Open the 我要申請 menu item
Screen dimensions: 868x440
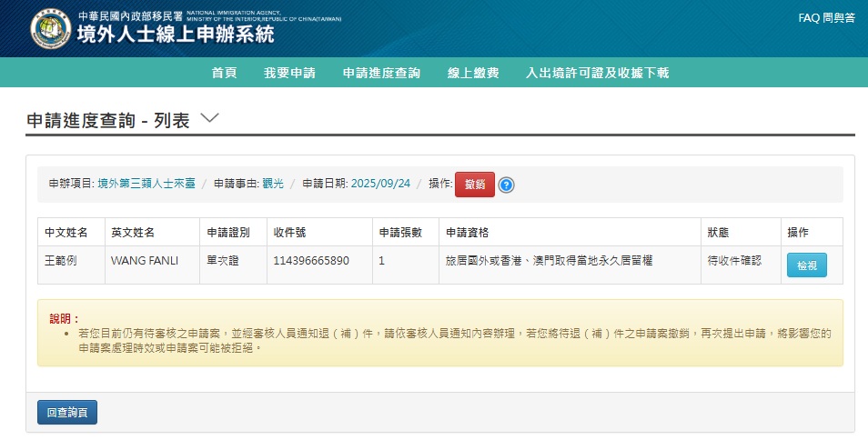coord(289,73)
